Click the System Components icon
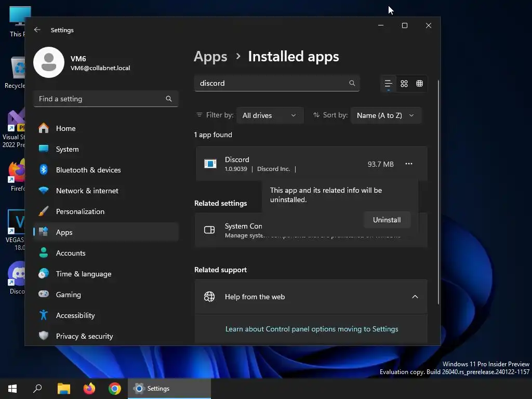Image resolution: width=532 pixels, height=399 pixels. [x=209, y=230]
